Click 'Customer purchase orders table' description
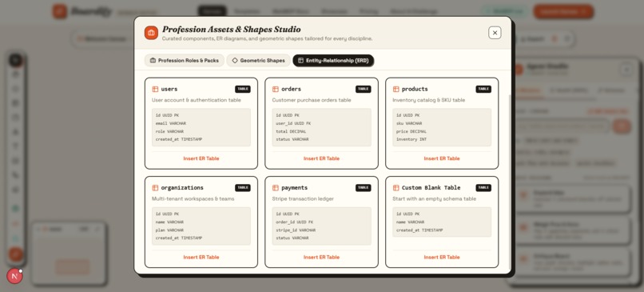The width and height of the screenshot is (644, 292). coord(312,100)
